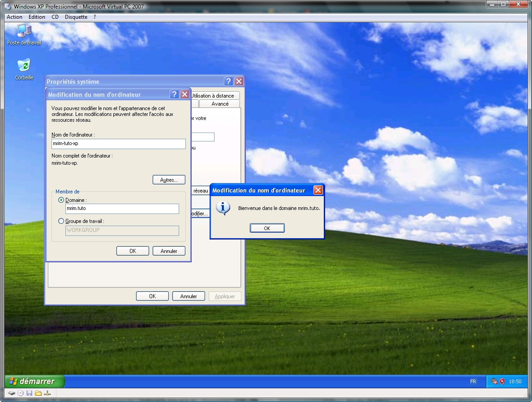Click the Bienvenue dans le domaine mrim.tuto message

click(x=279, y=208)
